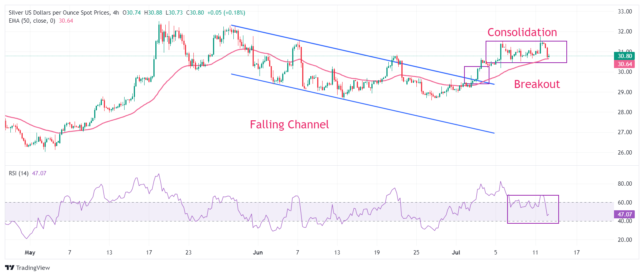Click the TradingView text link
The height and width of the screenshot is (276, 644).
point(33,268)
